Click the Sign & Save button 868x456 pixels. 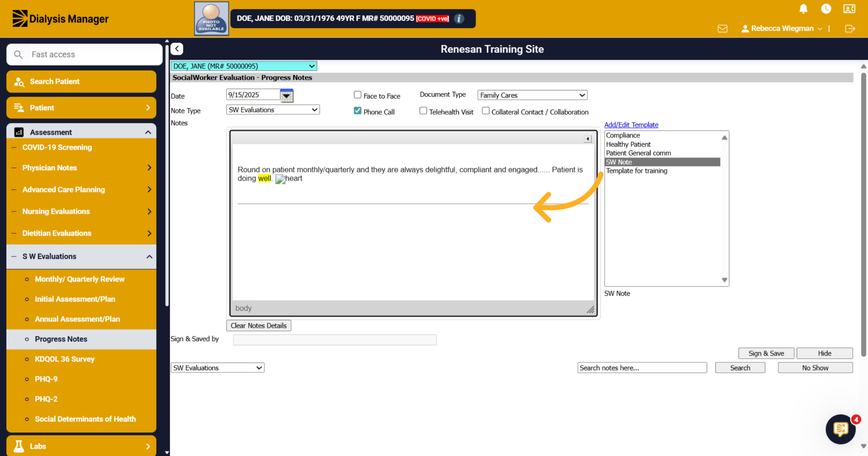[x=766, y=353]
